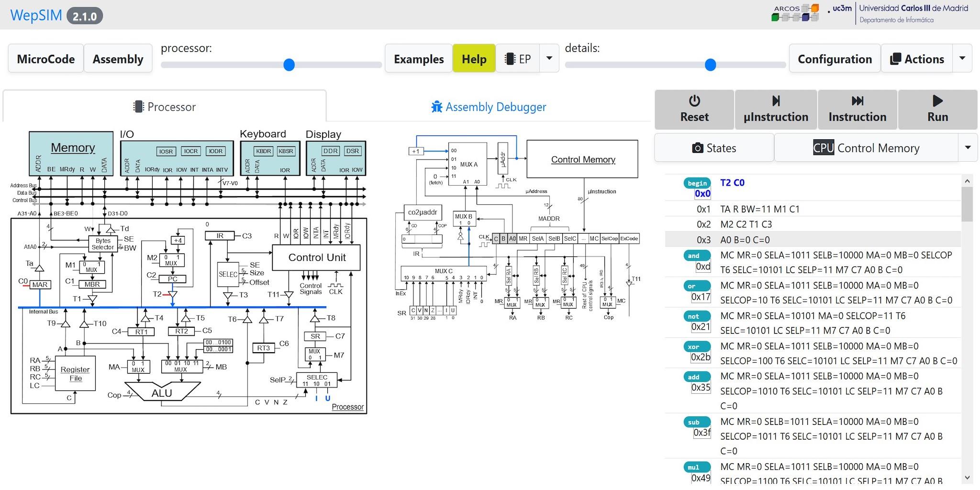Image resolution: width=980 pixels, height=490 pixels.
Task: Click the Control Memory diagram block
Action: 582,159
